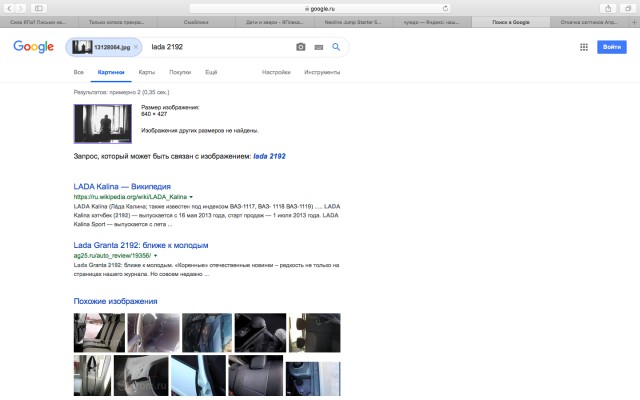Screen dimensions: 640x400
Task: Click the ru.wikipedia.org green URL text
Action: click(x=130, y=197)
